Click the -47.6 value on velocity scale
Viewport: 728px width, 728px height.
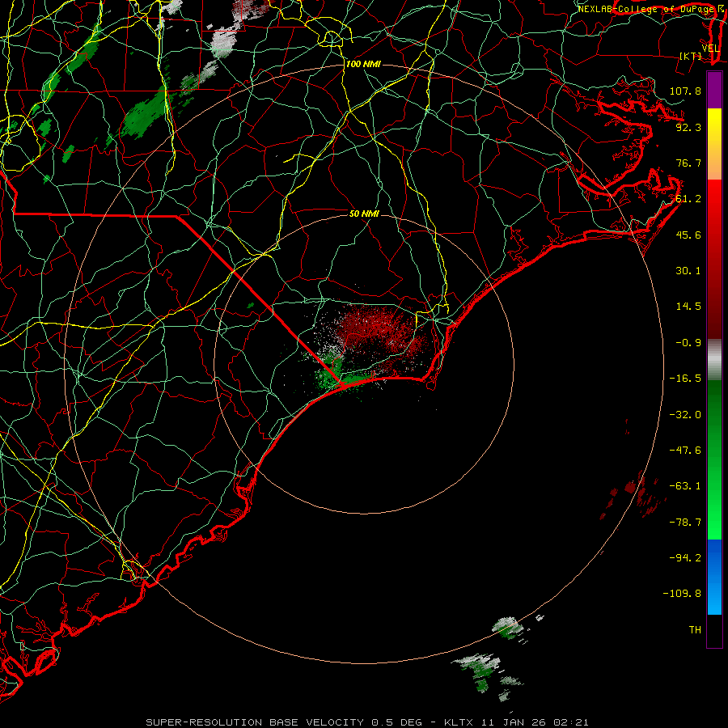pyautogui.click(x=685, y=451)
